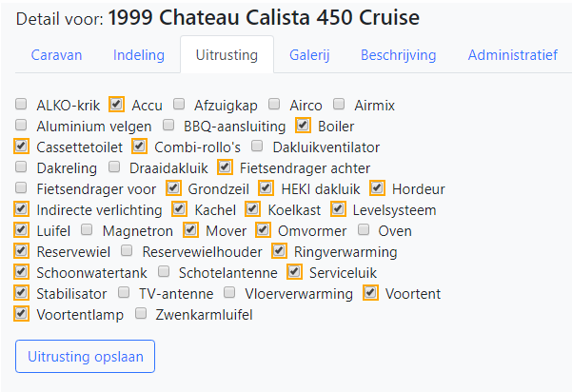Uncheck the Voortentlamp checkbox
Viewport: 572px width, 392px height.
[x=22, y=314]
